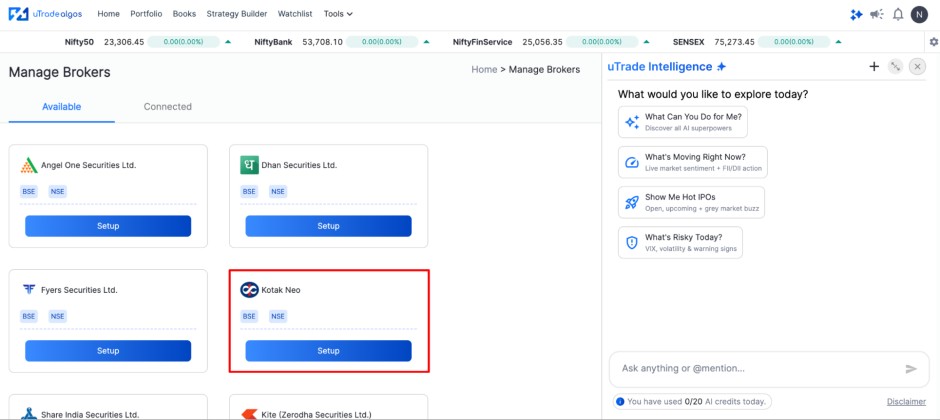Open ticker settings gear icon
The height and width of the screenshot is (420, 940).
point(933,42)
